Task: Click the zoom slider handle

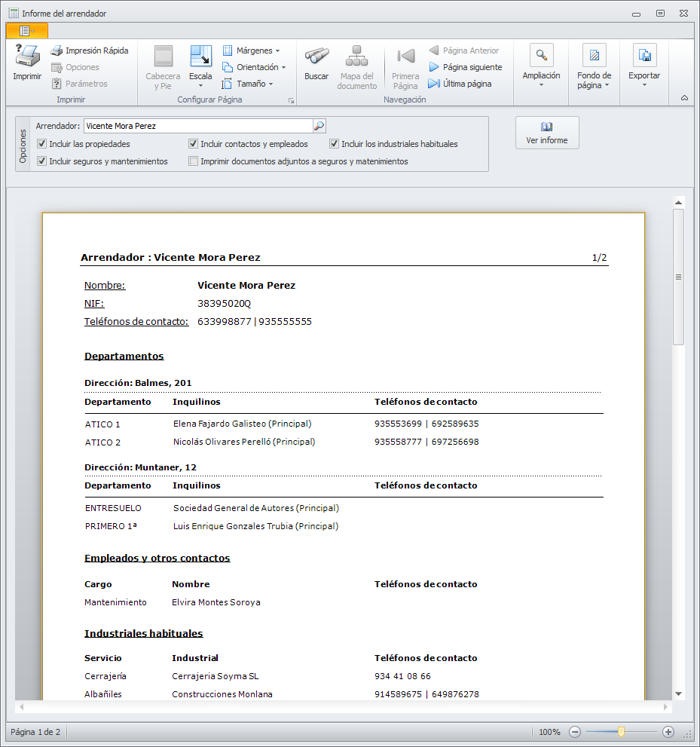Action: (621, 732)
